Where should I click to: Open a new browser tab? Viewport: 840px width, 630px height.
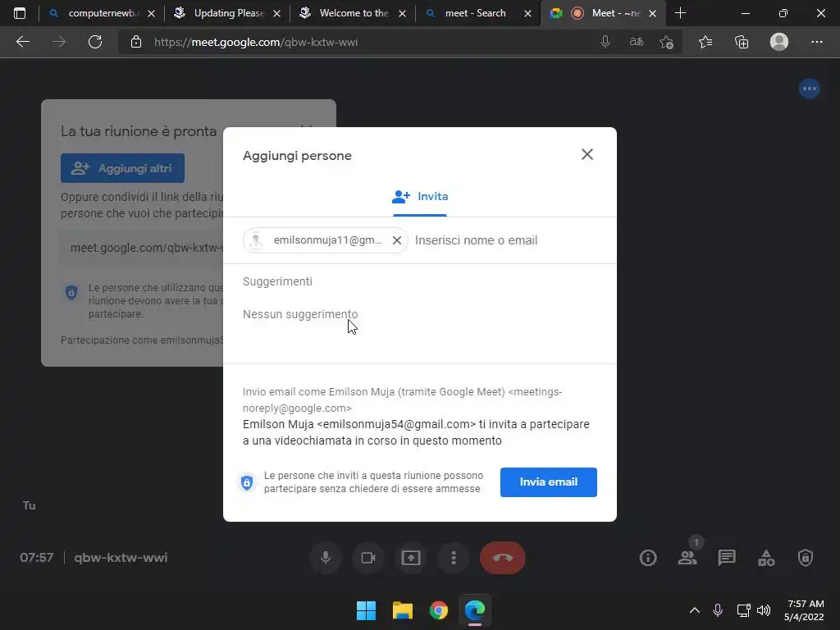pyautogui.click(x=680, y=13)
